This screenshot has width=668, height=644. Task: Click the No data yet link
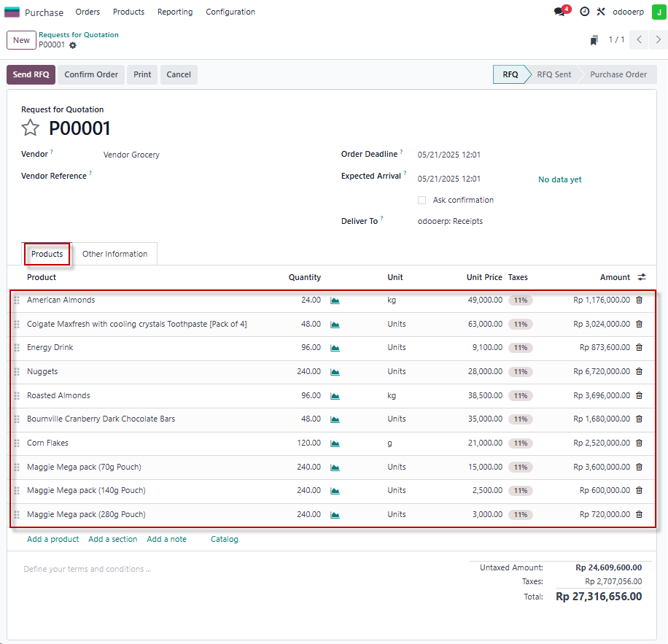pos(560,179)
